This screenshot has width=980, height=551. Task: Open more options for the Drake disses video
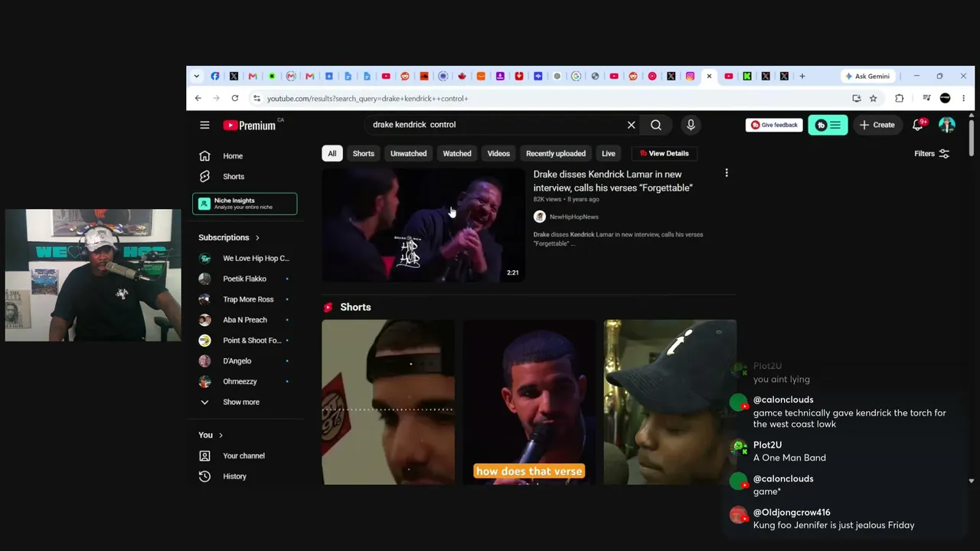click(x=727, y=174)
